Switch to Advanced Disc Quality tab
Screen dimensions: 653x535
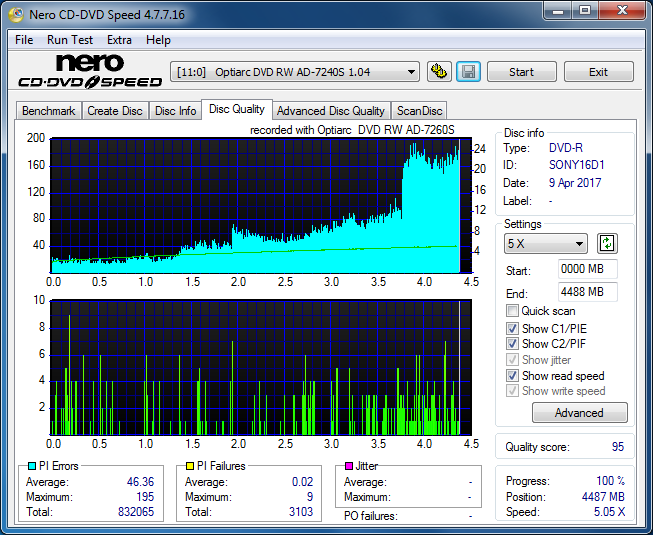coord(331,111)
